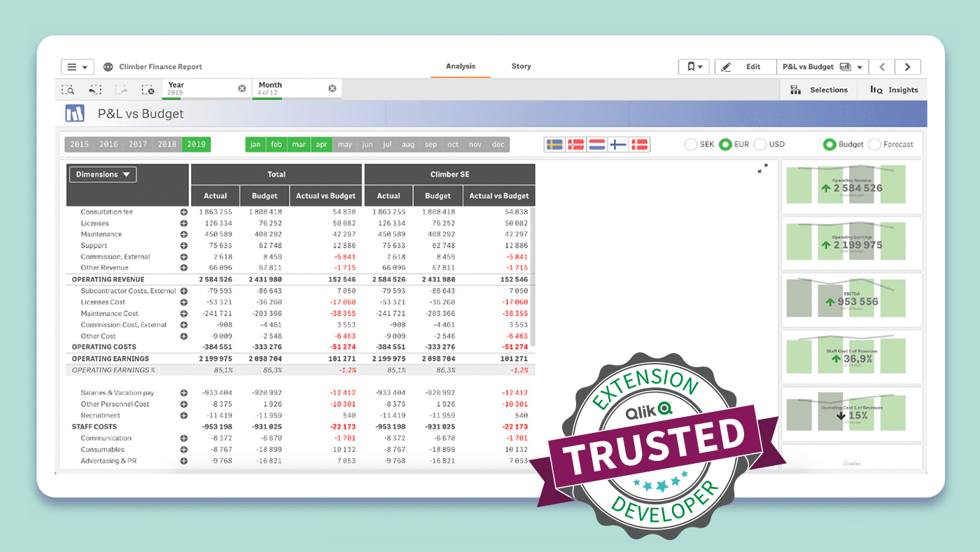Click the STAFF COSTS row label
The width and height of the screenshot is (980, 552).
pos(94,427)
